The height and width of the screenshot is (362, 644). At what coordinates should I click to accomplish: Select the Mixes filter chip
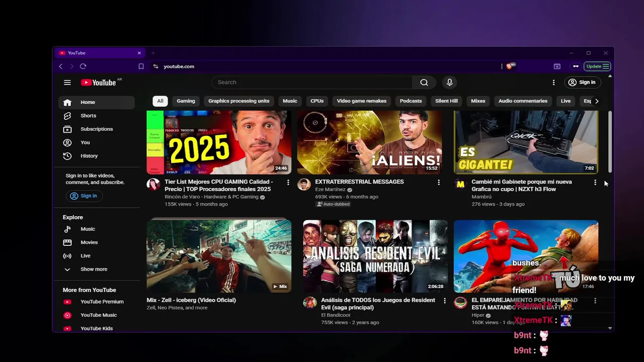click(478, 101)
